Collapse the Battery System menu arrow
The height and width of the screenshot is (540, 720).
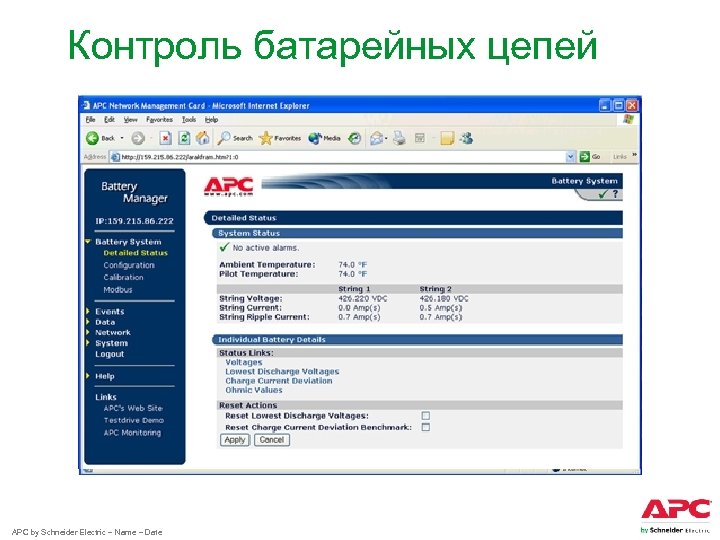pyautogui.click(x=88, y=242)
